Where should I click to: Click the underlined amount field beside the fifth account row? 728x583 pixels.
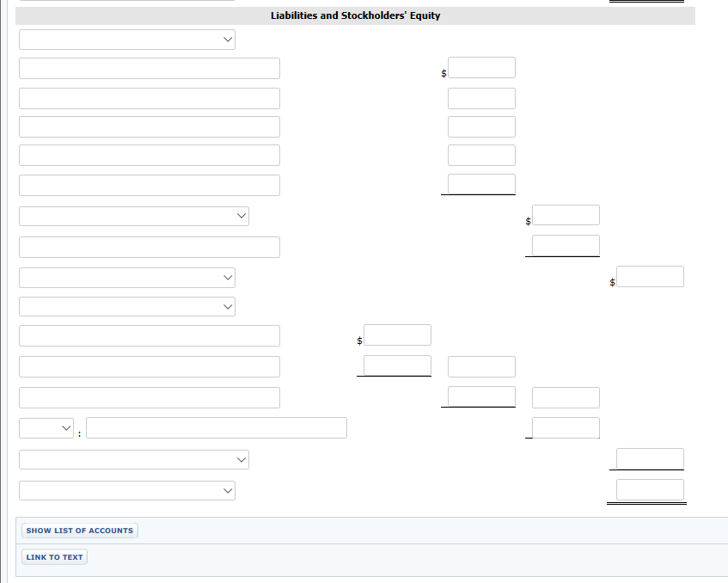pos(481,184)
